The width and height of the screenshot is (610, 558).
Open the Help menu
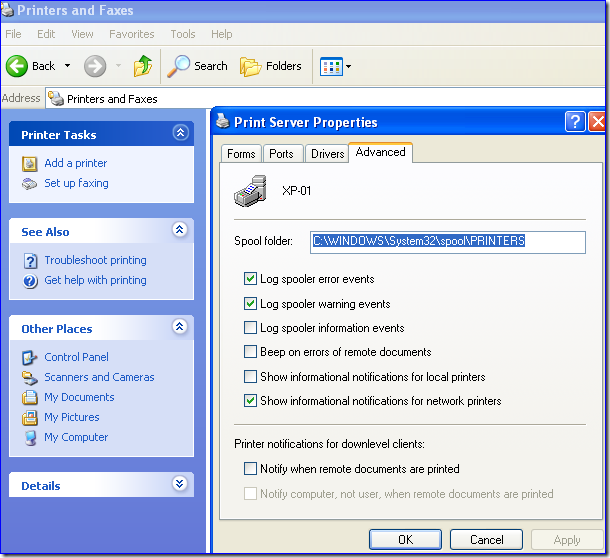[x=222, y=34]
